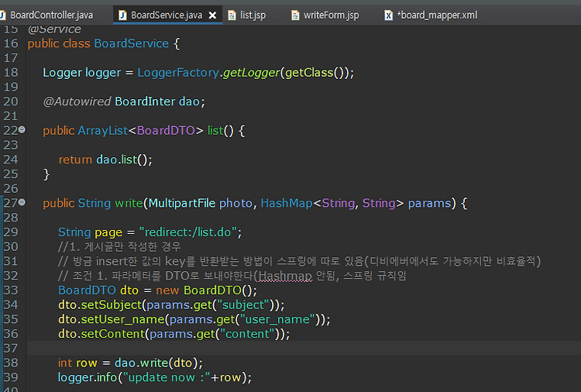Click the "redirect:/list.do" string literal
This screenshot has height=392, width=581.
click(188, 232)
